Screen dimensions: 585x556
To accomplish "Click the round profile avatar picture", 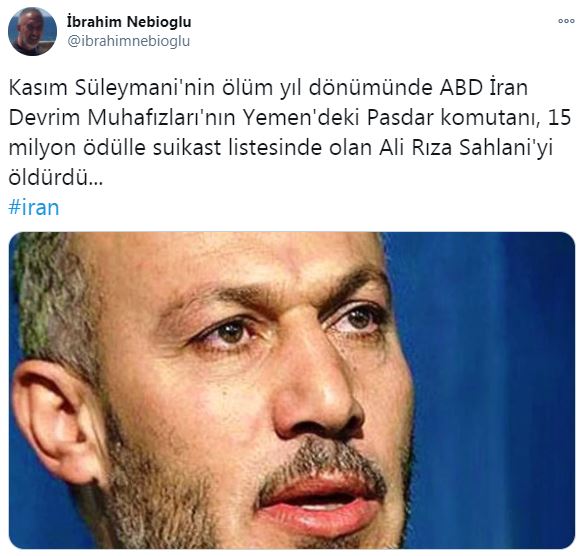I will click(32, 31).
